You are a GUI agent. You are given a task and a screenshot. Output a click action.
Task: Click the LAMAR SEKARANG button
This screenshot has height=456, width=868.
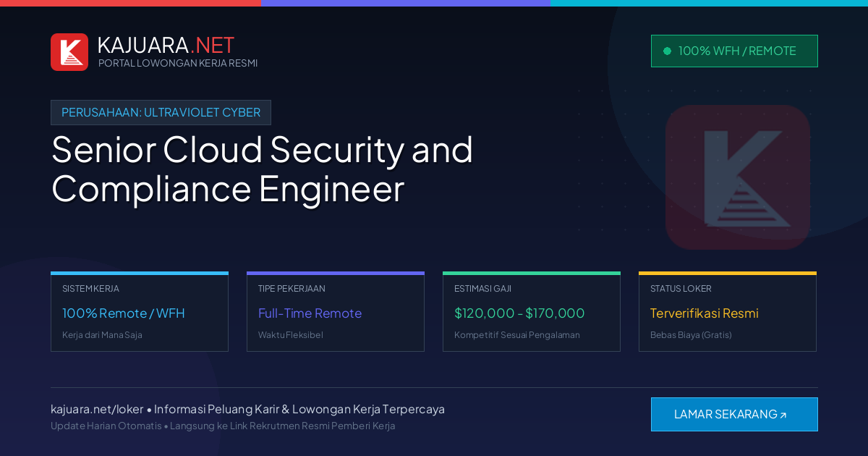pos(734,414)
